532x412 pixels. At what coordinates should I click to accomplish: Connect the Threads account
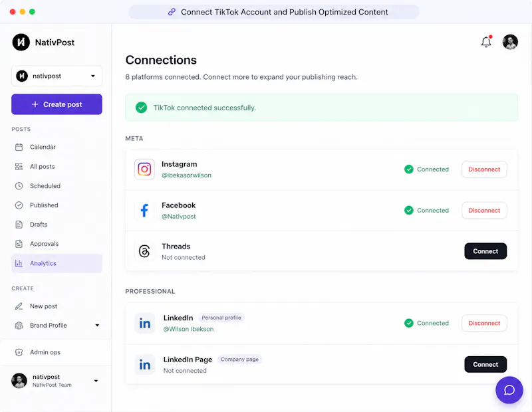coord(485,251)
